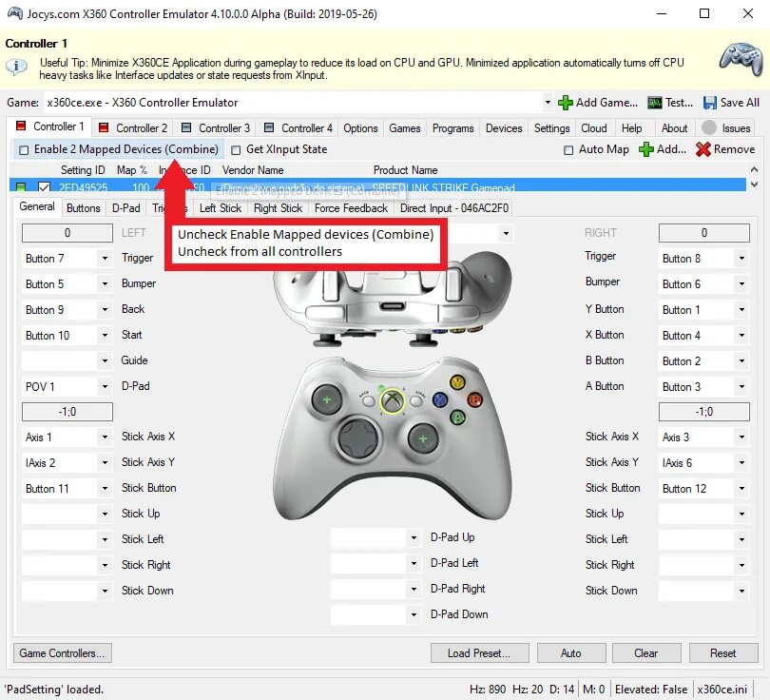Switch to the Options tab
The height and width of the screenshot is (700, 770).
360,128
